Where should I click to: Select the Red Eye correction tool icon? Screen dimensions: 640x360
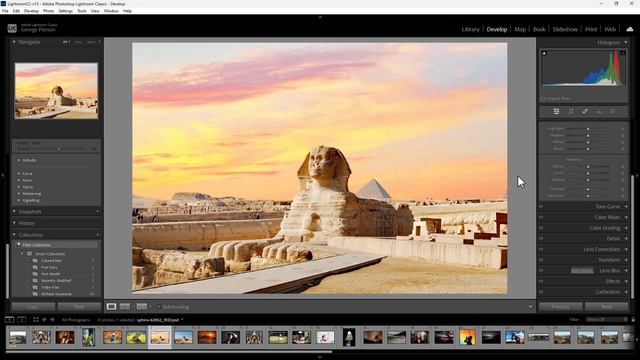[599, 111]
